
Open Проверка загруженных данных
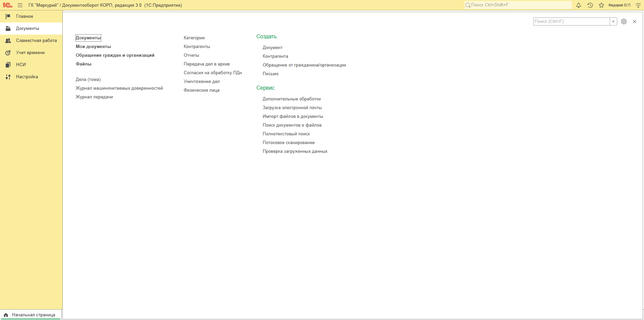[295, 151]
